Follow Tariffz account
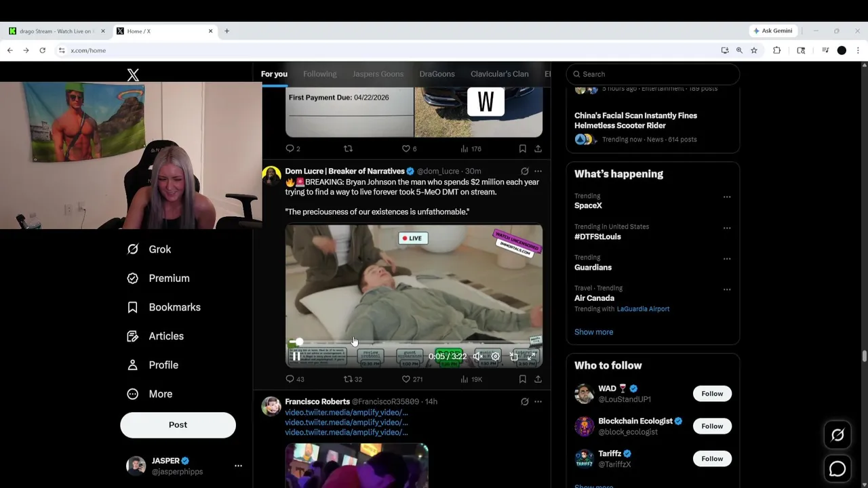 (x=712, y=459)
